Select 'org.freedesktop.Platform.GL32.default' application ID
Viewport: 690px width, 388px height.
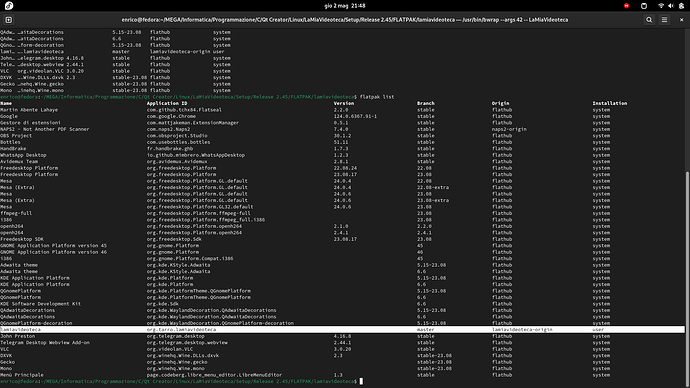pyautogui.click(x=200, y=207)
